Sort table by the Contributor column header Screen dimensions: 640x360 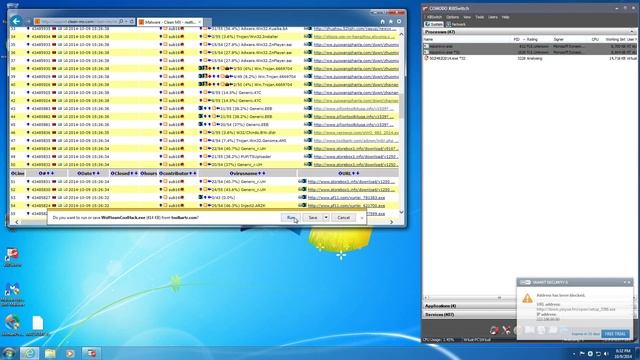(178, 173)
